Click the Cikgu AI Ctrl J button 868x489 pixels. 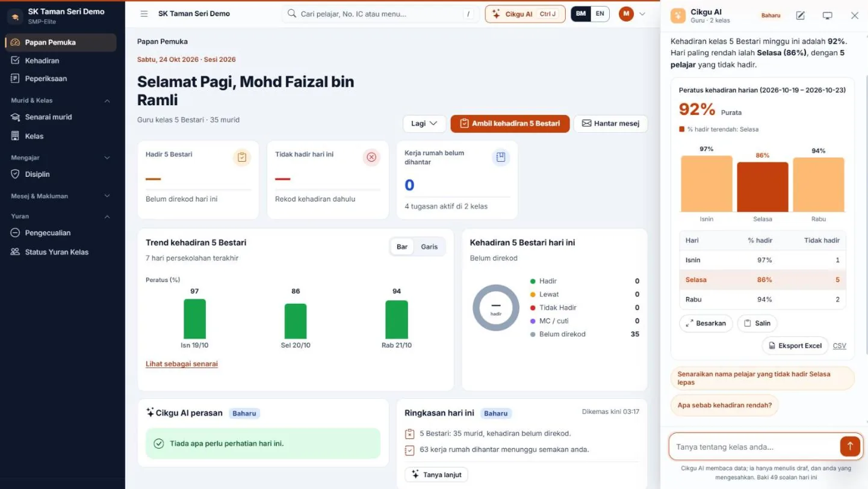[525, 14]
